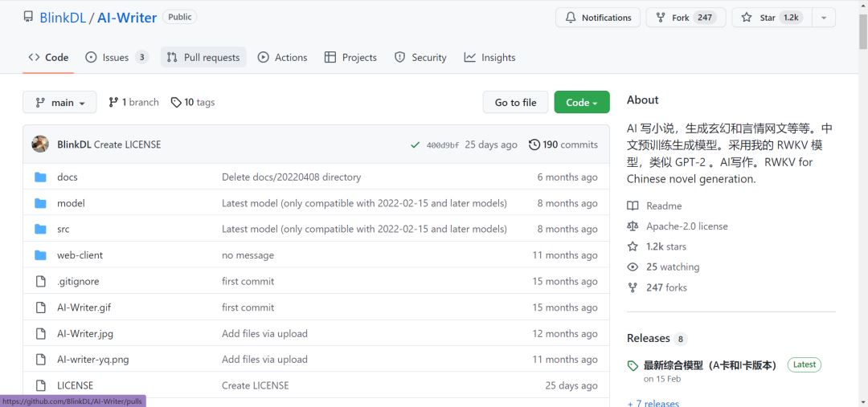Click the src folder icon

tap(40, 229)
